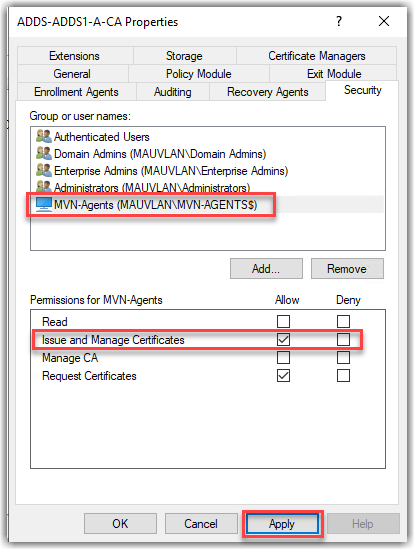The width and height of the screenshot is (415, 550).
Task: Check Deny for Request Certificates
Action: tap(343, 376)
